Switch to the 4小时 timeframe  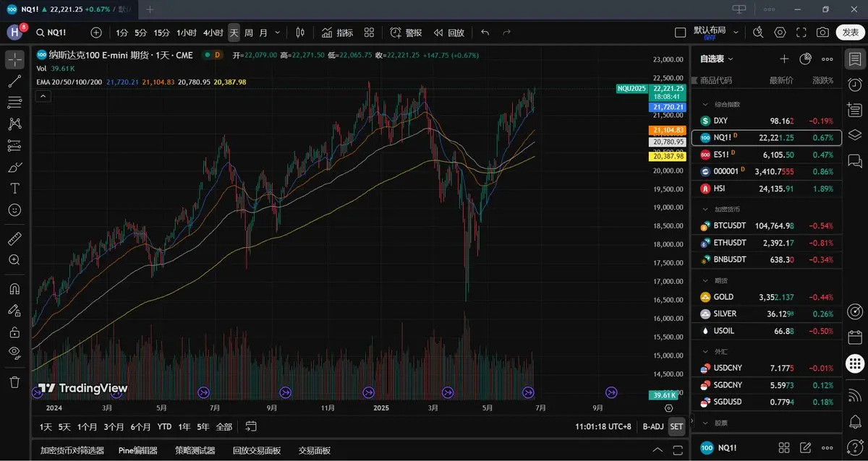pyautogui.click(x=213, y=33)
